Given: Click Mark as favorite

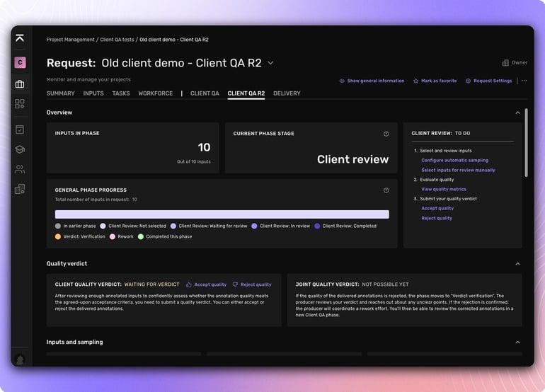Looking at the screenshot, I should [439, 81].
